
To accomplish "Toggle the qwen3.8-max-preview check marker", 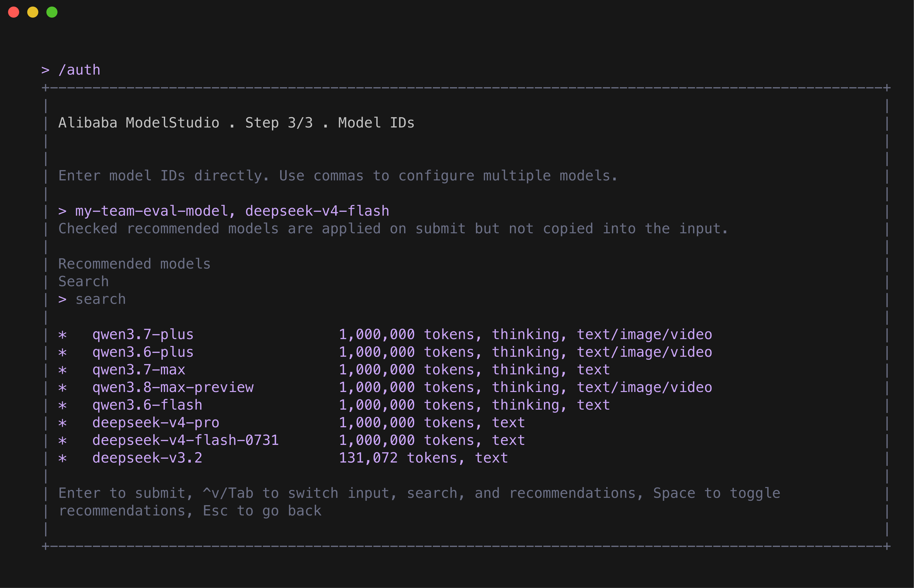I will [x=63, y=387].
